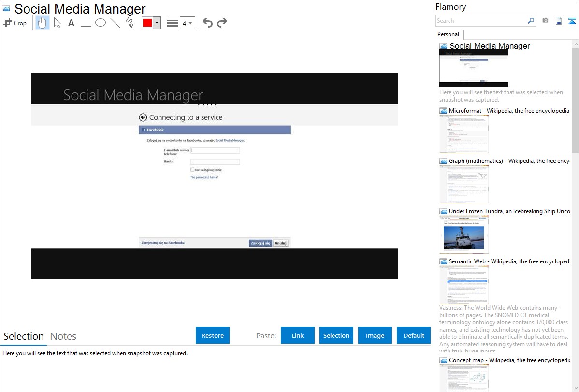
Task: Open the Concept map snapshot thumbnail
Action: pos(464,378)
